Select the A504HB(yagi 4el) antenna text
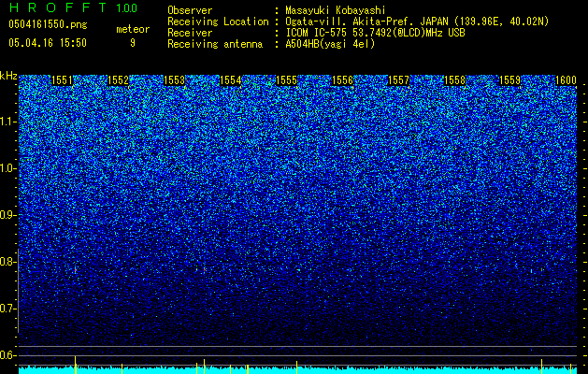 (330, 44)
